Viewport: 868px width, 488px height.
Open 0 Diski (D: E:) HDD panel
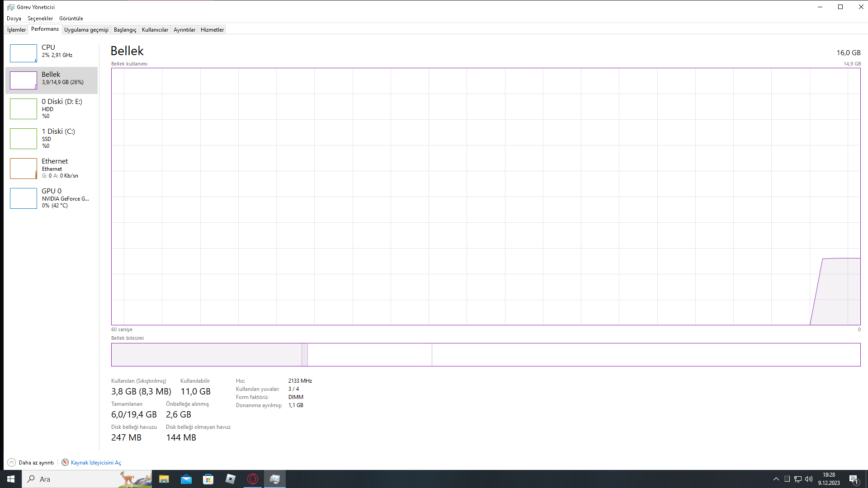click(52, 108)
